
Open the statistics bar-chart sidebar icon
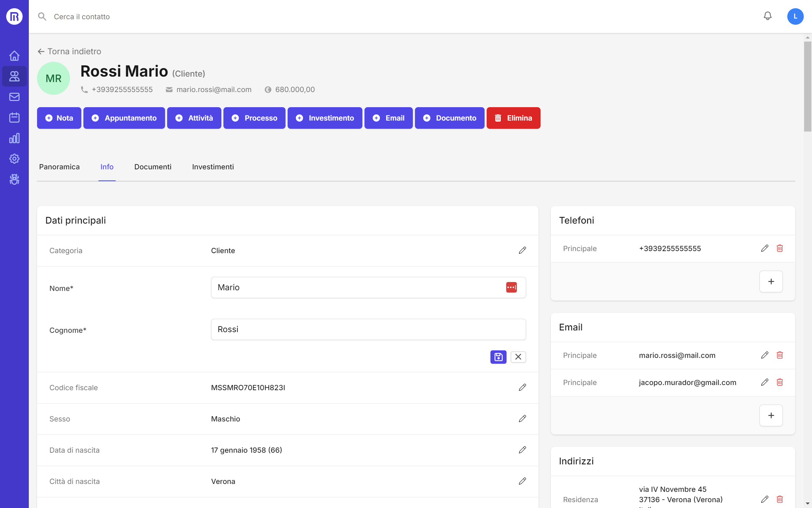pos(14,138)
